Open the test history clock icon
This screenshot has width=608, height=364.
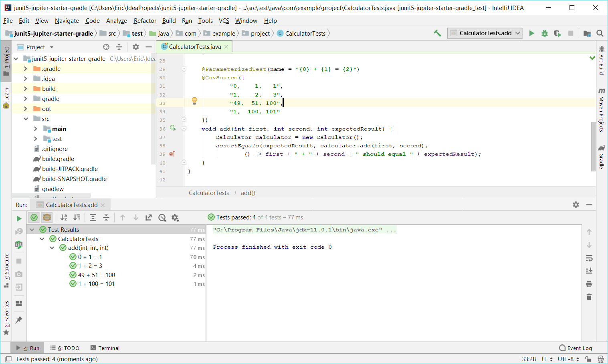tap(162, 217)
